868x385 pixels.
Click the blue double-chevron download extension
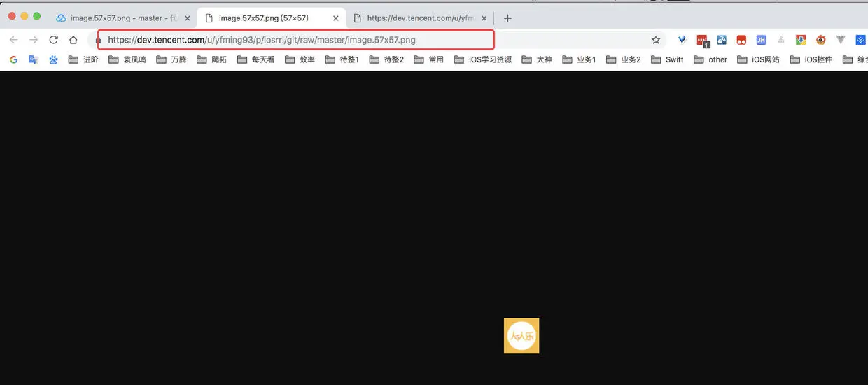(x=861, y=40)
